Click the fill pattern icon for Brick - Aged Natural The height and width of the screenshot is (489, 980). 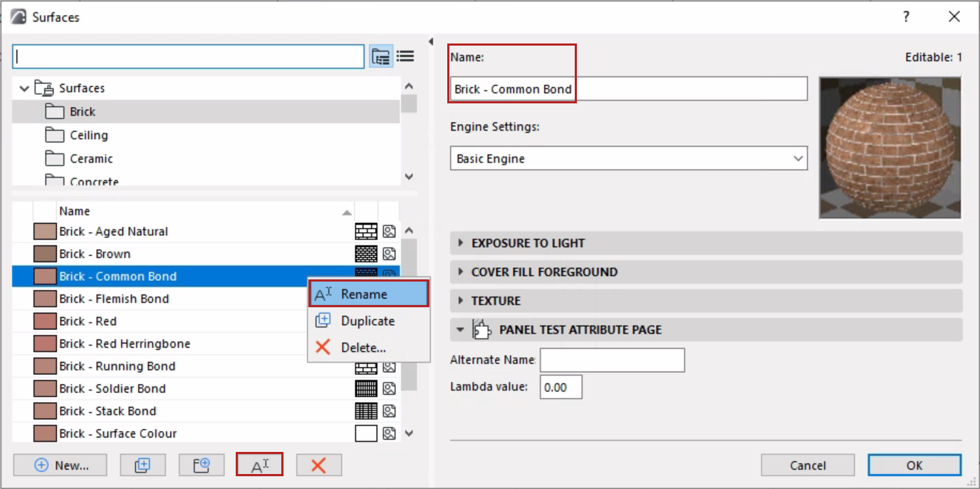tap(366, 232)
